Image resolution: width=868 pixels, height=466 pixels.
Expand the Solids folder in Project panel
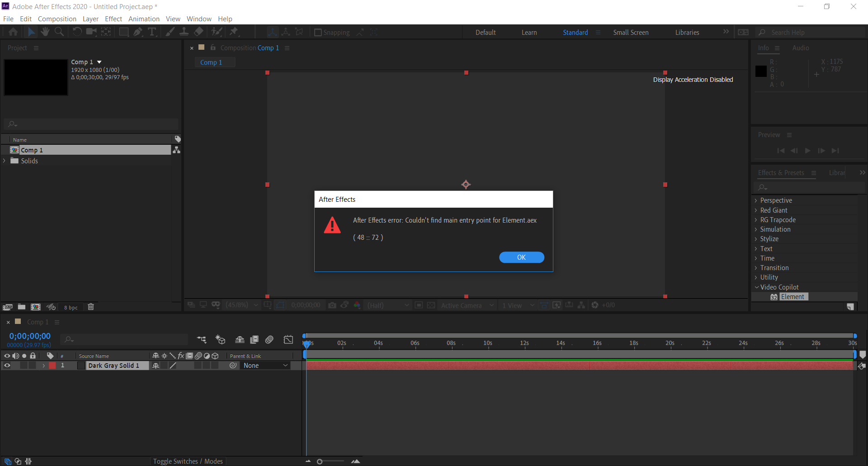5,161
